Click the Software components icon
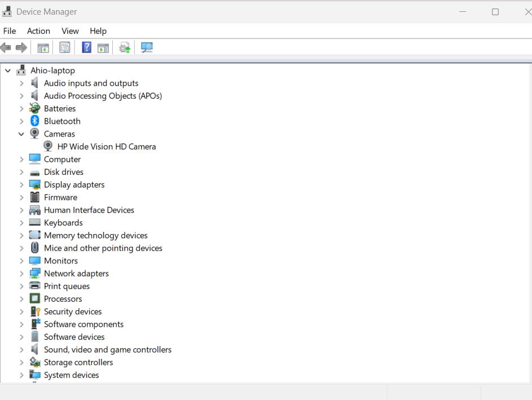The height and width of the screenshot is (400, 532). pos(36,324)
